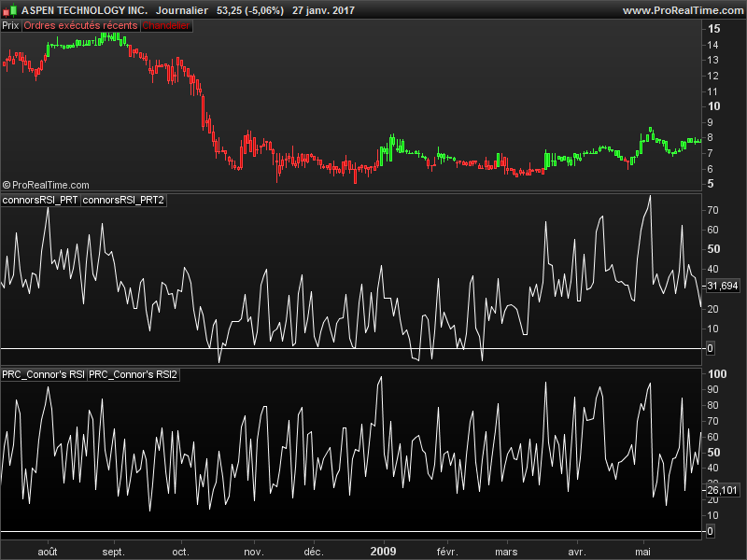This screenshot has width=747, height=560.
Task: Click the 100 label on PRC RSI scale
Action: (717, 374)
